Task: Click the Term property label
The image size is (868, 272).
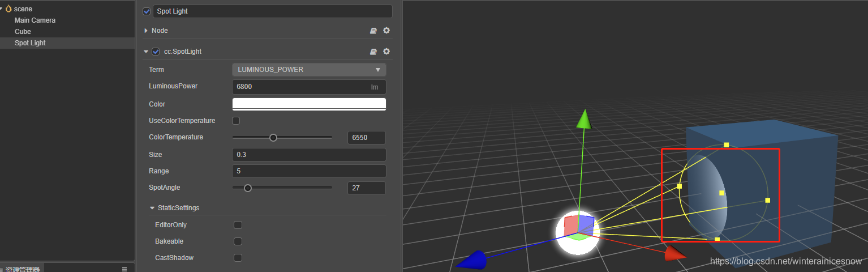Action: [156, 70]
